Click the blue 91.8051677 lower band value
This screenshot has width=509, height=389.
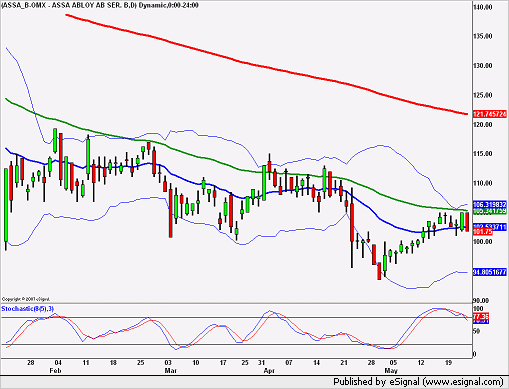click(x=490, y=272)
